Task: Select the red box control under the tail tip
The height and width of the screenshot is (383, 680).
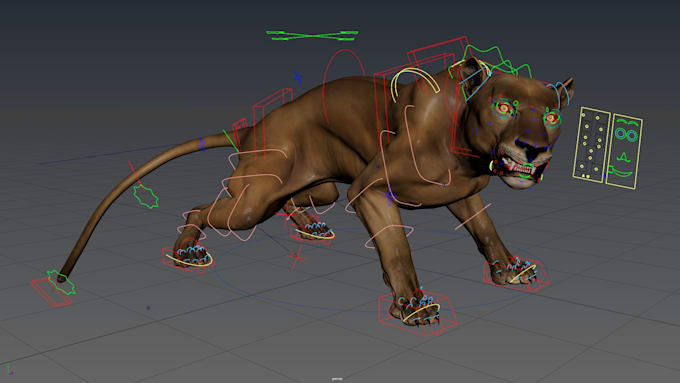Action: (51, 293)
